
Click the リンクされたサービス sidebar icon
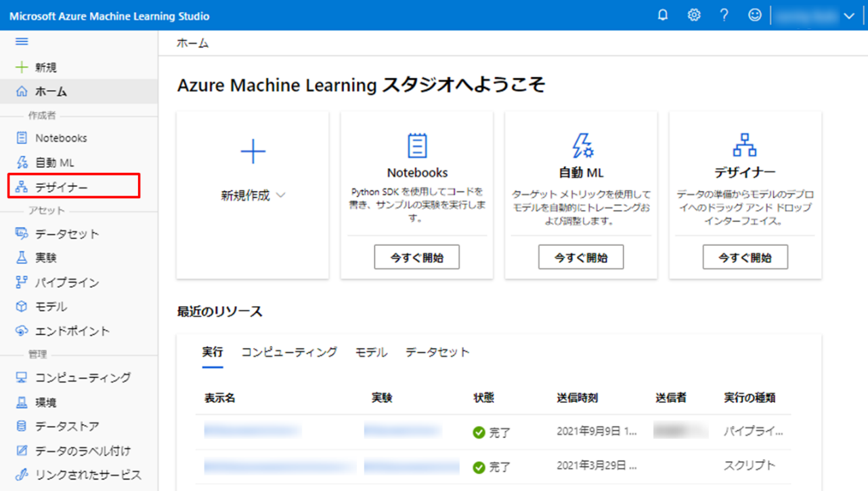22,475
